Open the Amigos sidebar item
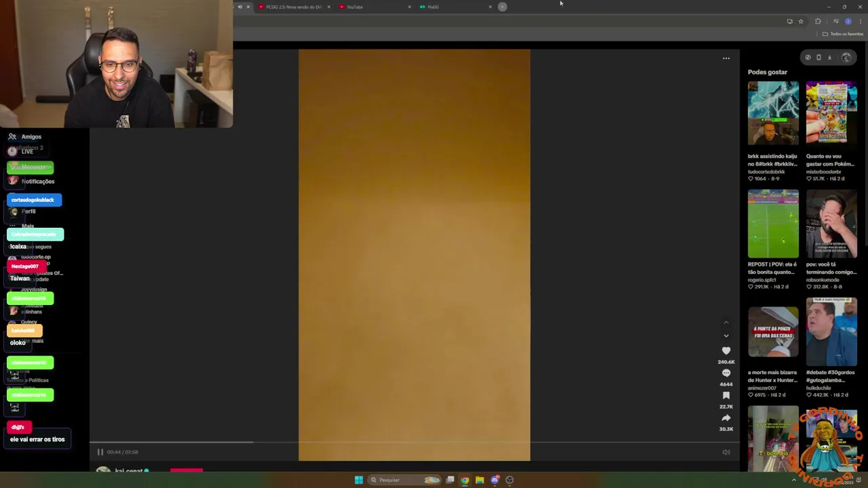This screenshot has width=868, height=488. 25,137
